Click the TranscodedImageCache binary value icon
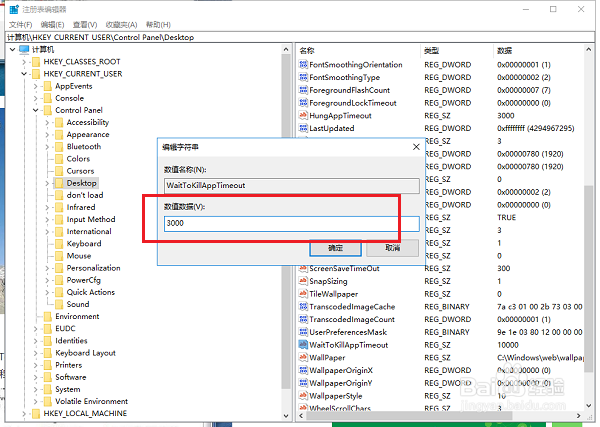Image resolution: width=600 pixels, height=427 pixels. pyautogui.click(x=303, y=306)
